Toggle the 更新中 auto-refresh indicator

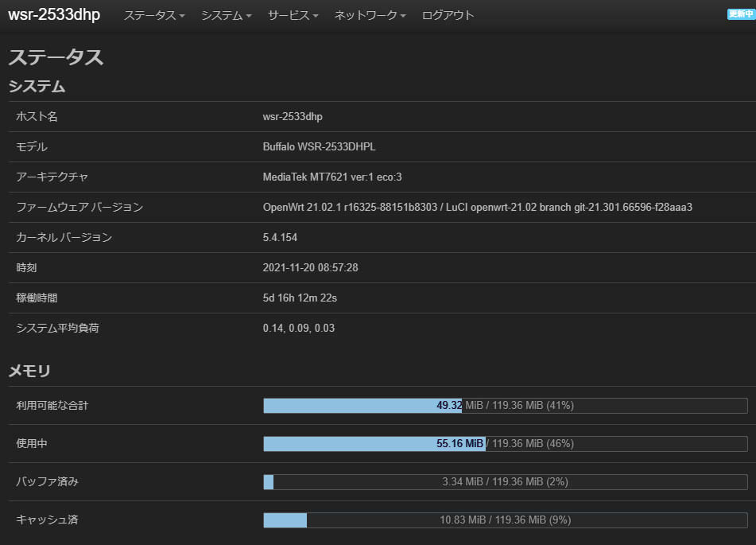[x=739, y=14]
